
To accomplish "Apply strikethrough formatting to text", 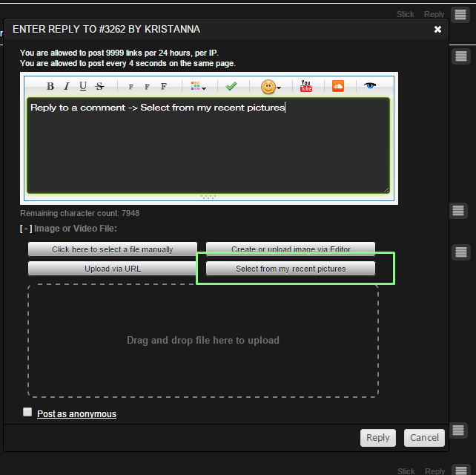I will [x=99, y=86].
